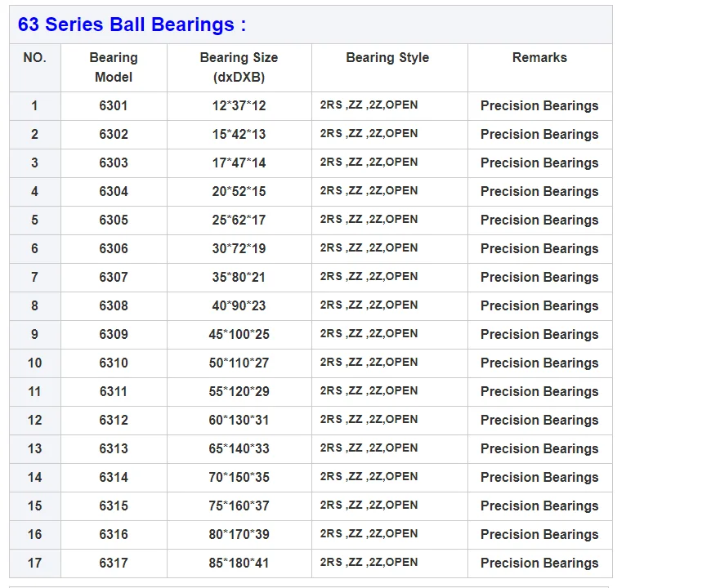
Task: Select bearing model 6311 cell
Action: click(x=114, y=391)
